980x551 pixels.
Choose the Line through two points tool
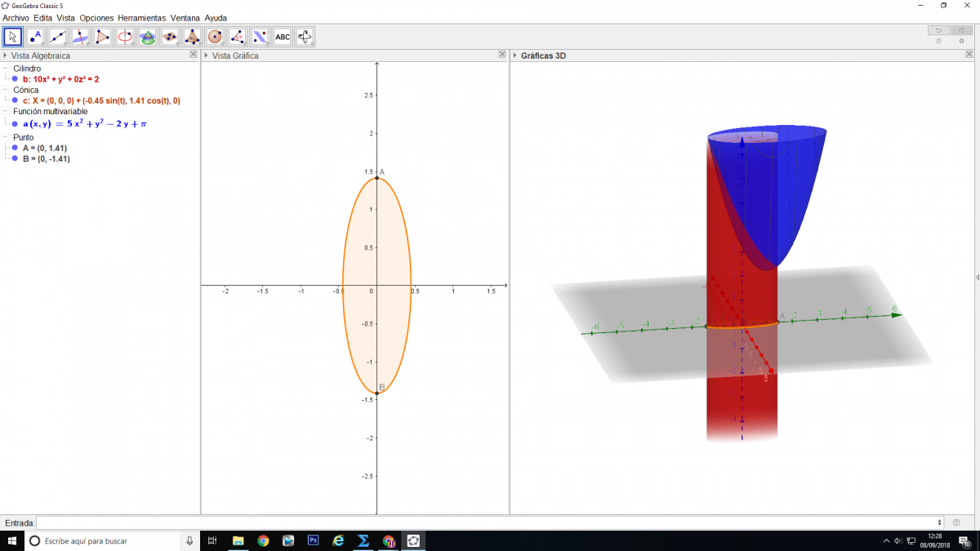point(57,37)
